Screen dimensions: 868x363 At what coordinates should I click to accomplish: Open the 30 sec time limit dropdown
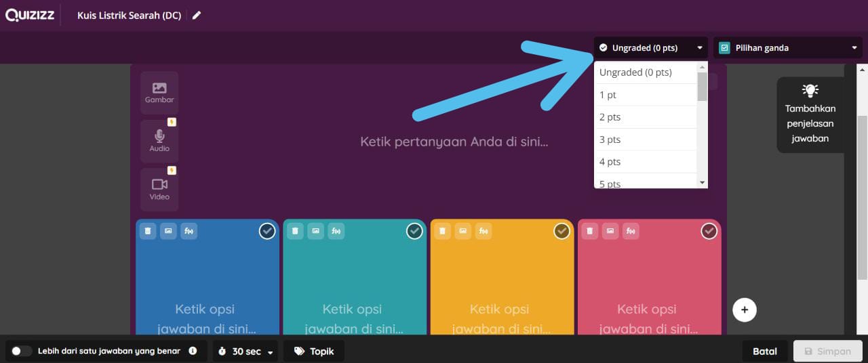(x=245, y=351)
